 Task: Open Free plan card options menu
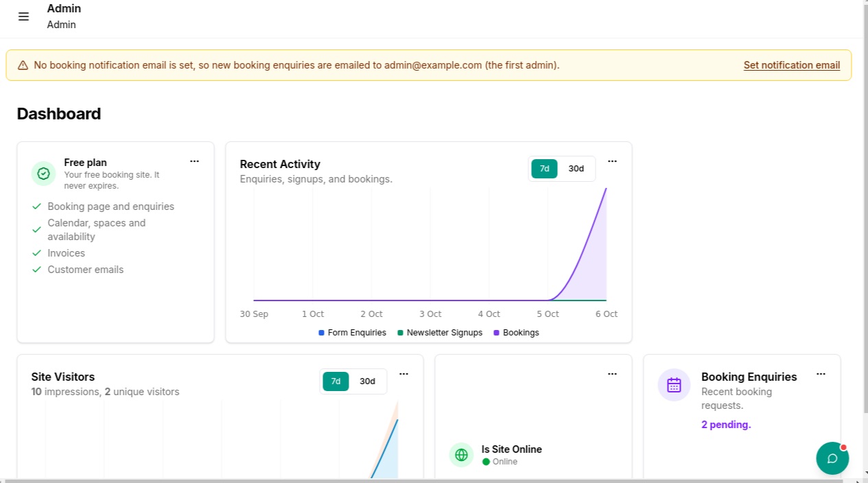(x=194, y=161)
